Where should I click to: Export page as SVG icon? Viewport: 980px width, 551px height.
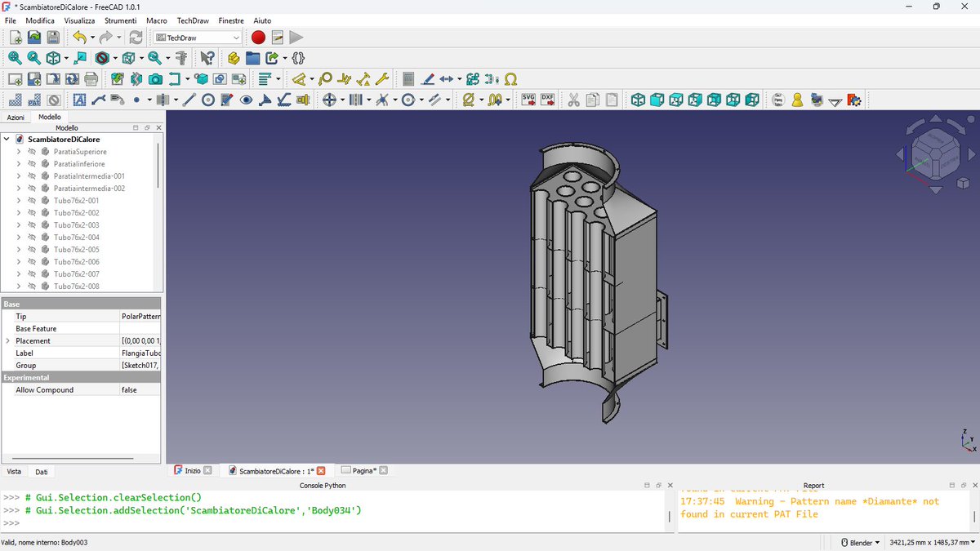click(x=528, y=100)
